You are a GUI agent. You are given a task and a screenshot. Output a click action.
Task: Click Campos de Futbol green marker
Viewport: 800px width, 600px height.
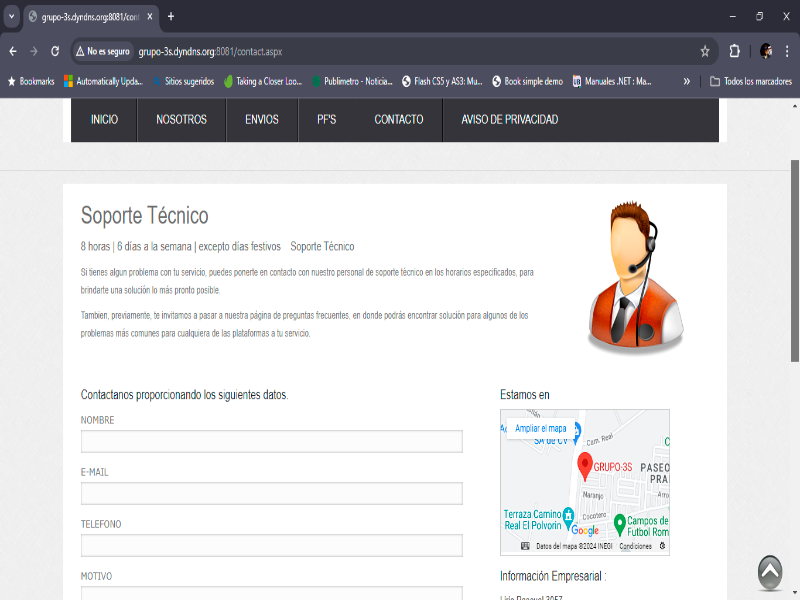tap(619, 524)
